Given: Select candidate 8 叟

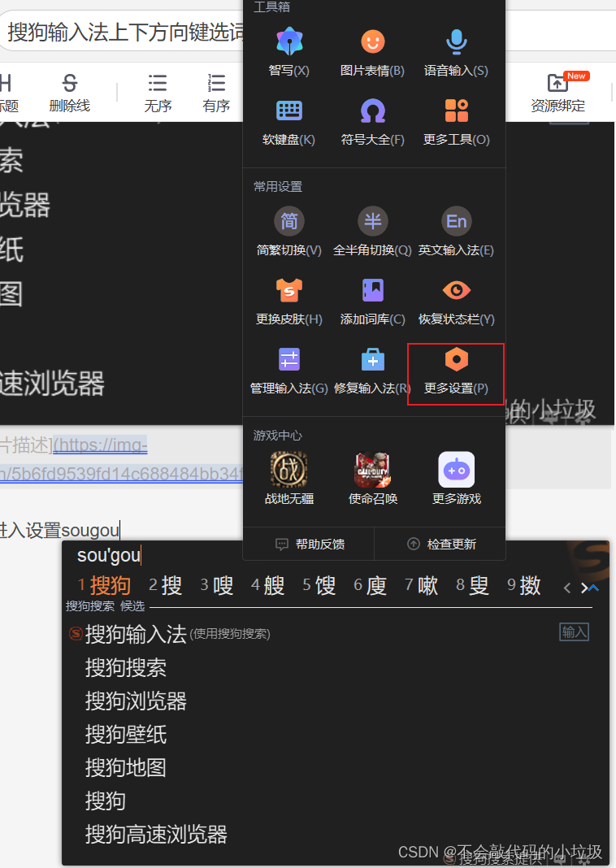Looking at the screenshot, I should coord(472,585).
